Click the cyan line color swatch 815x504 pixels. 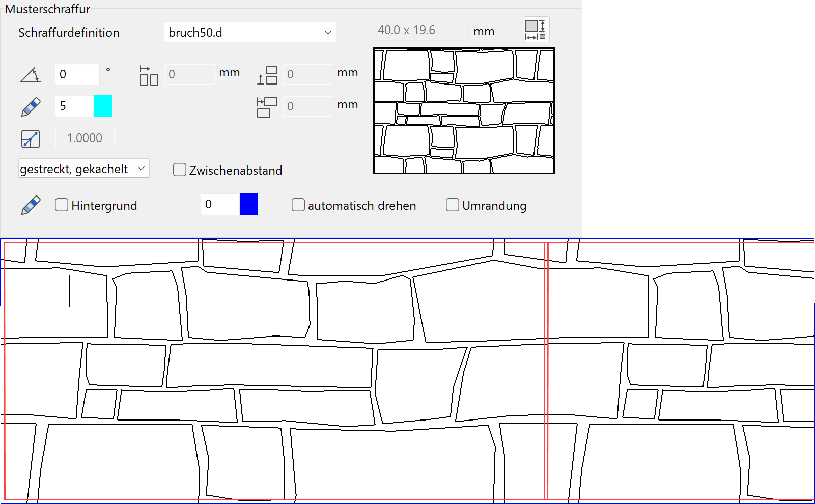[x=103, y=106]
